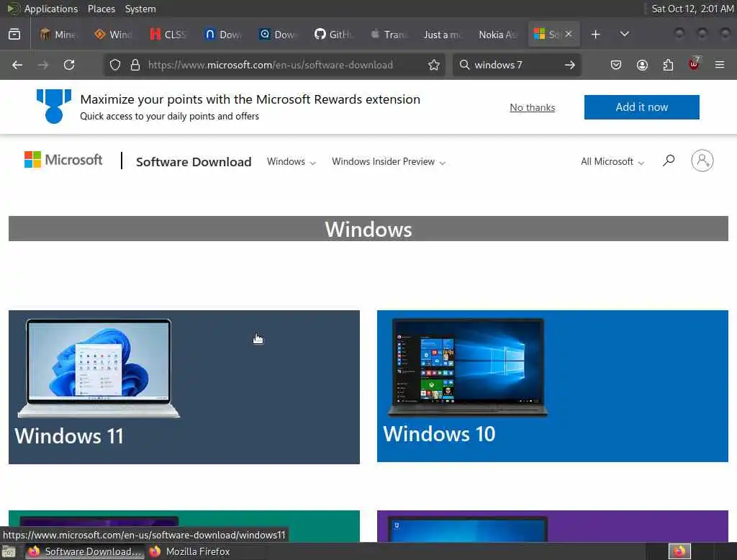
Task: Switch to the Mine tab
Action: (x=58, y=35)
